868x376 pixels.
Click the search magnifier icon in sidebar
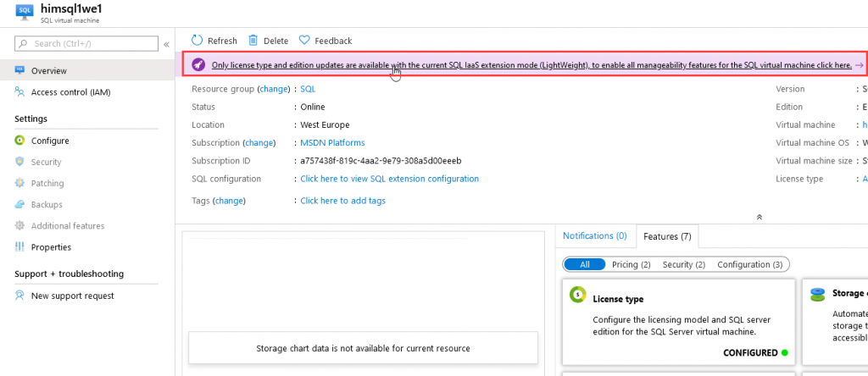point(23,44)
